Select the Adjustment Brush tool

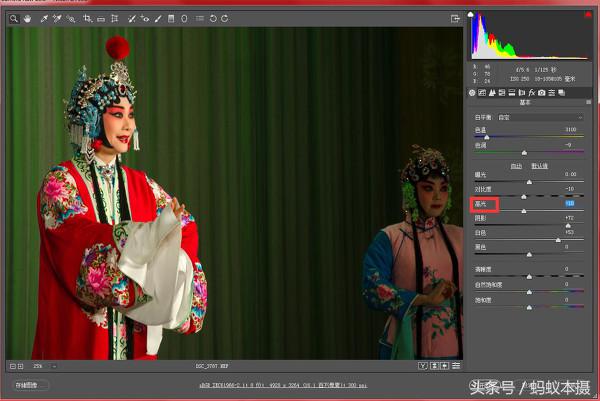(x=158, y=18)
